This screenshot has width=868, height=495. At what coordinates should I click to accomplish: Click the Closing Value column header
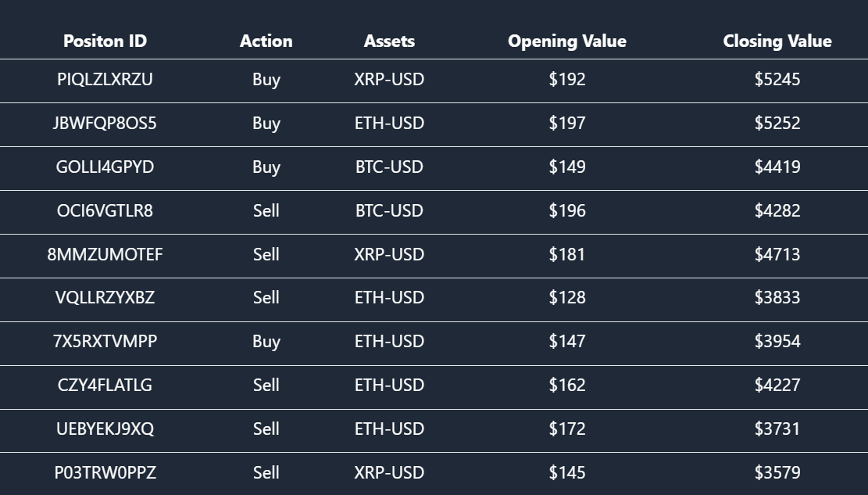pos(777,41)
